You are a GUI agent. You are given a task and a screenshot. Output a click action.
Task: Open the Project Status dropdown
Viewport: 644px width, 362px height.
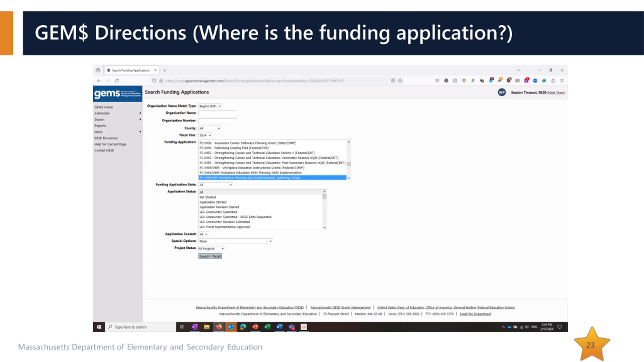pyautogui.click(x=212, y=248)
